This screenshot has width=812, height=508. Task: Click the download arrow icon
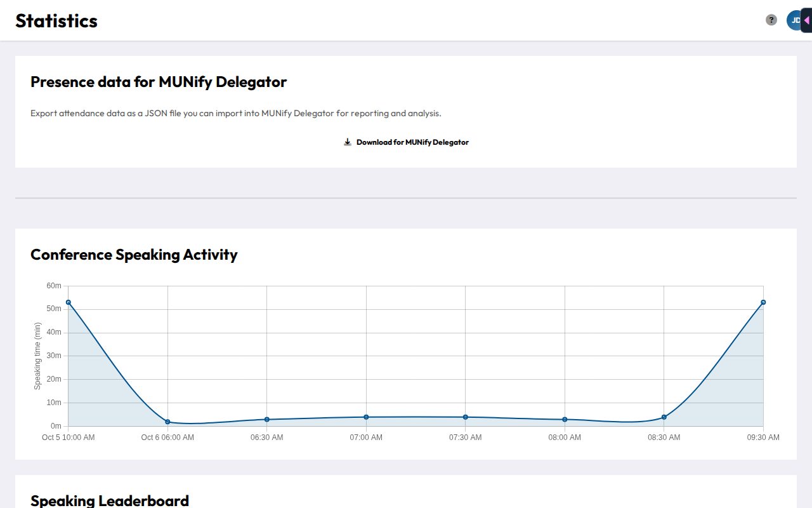click(x=347, y=142)
